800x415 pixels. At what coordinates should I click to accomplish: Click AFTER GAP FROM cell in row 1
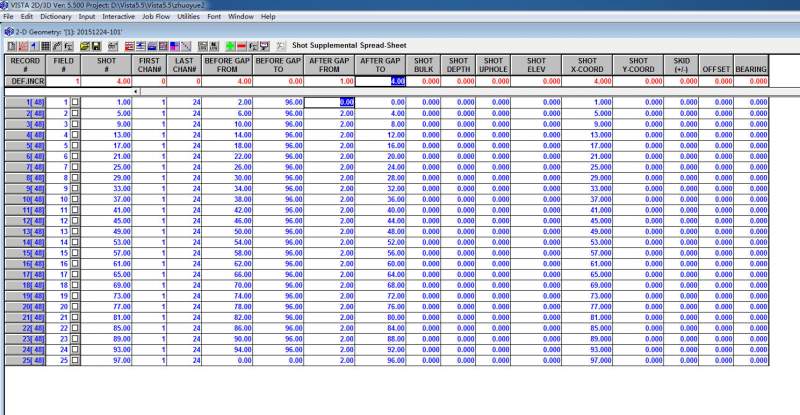point(329,102)
